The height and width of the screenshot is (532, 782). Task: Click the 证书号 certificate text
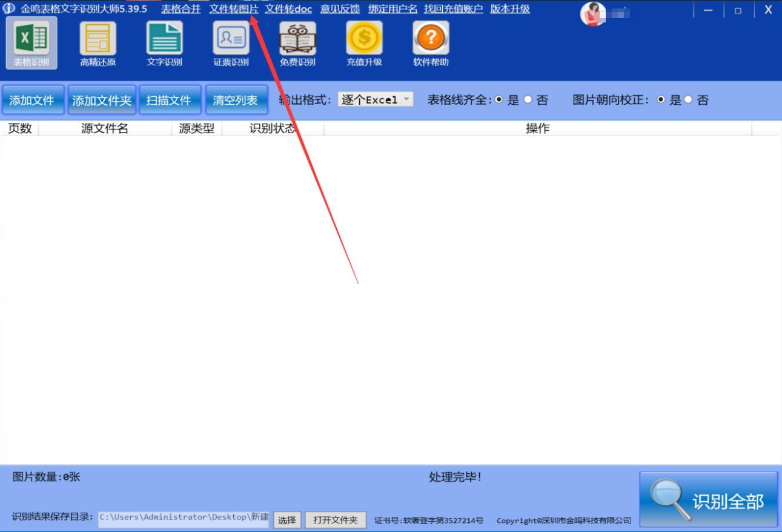click(429, 521)
